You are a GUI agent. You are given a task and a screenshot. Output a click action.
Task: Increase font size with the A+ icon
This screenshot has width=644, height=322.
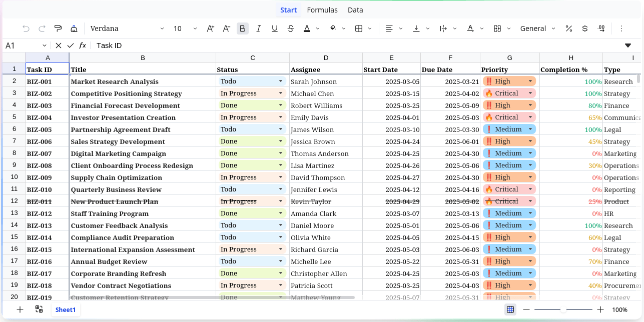(210, 28)
